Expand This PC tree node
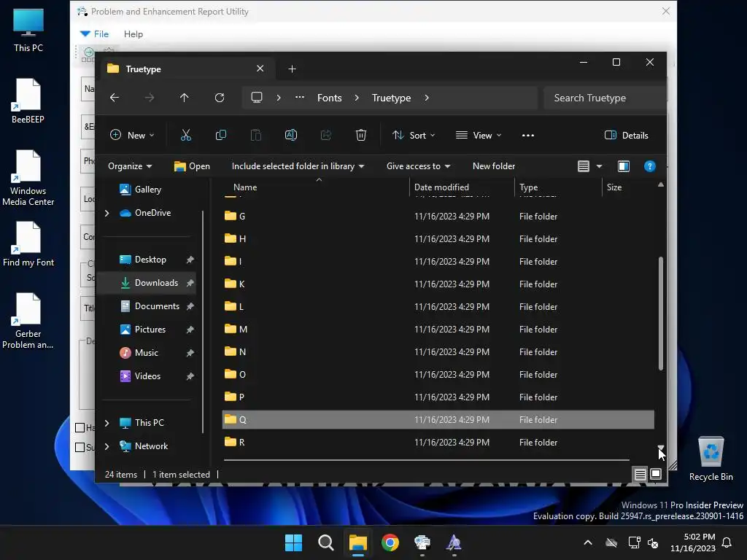Screen dimensions: 747x560 (x=107, y=423)
